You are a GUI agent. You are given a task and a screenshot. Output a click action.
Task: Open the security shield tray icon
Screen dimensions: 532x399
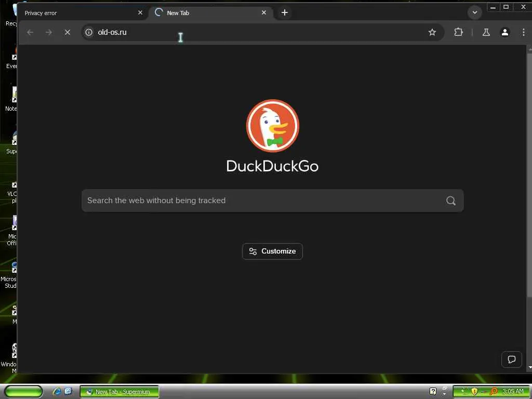click(474, 392)
